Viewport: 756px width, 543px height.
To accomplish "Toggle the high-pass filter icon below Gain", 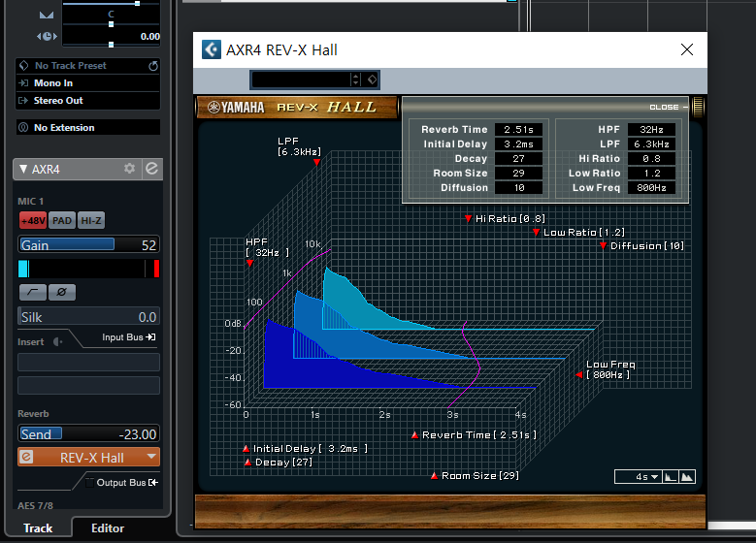I will tap(33, 292).
